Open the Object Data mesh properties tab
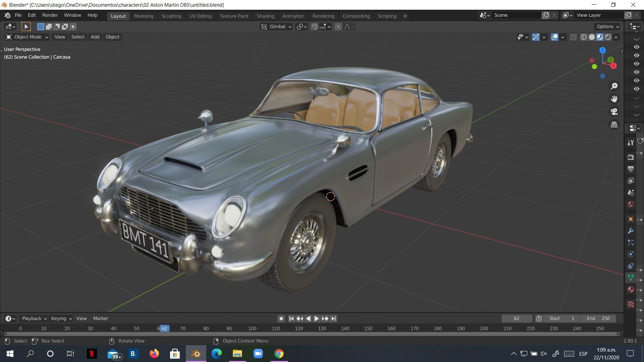 pyautogui.click(x=631, y=278)
